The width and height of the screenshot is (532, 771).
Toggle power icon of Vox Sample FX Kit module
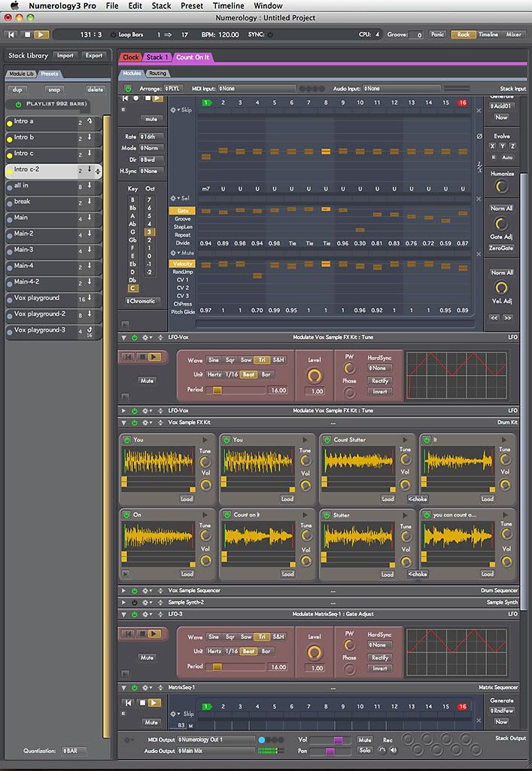point(135,422)
